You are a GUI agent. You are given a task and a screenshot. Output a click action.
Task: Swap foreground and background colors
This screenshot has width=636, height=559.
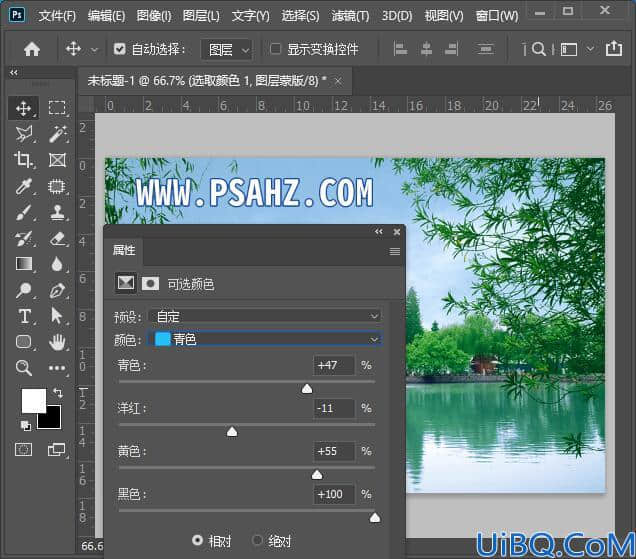coord(58,393)
